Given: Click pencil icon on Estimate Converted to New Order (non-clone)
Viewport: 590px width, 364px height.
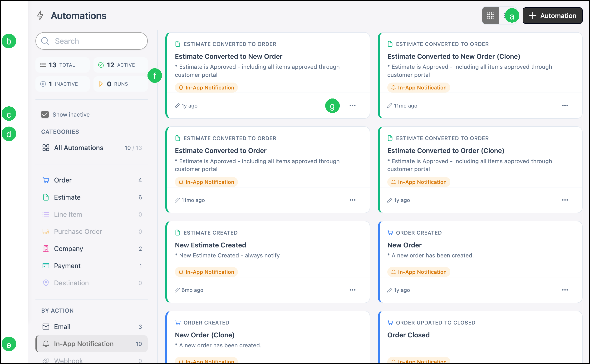Looking at the screenshot, I should 177,106.
